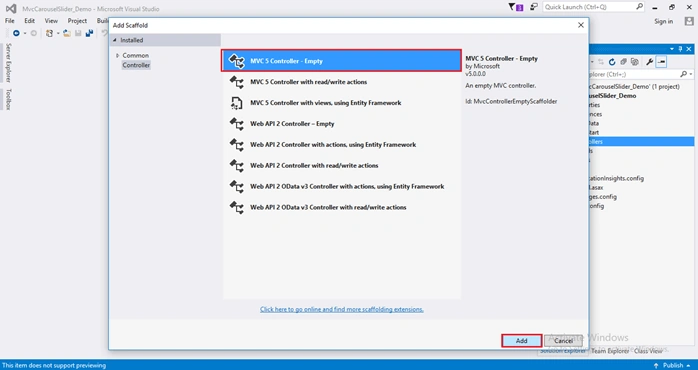
Task: Pick MVC 5 Controller with views, using Entity Framework
Action: 341,103
